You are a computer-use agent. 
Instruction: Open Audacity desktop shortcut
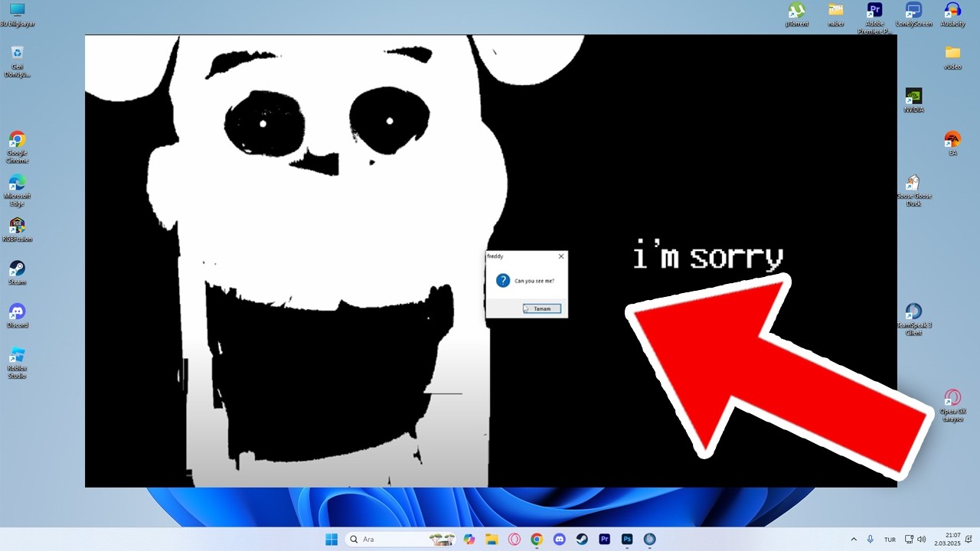pos(952,15)
